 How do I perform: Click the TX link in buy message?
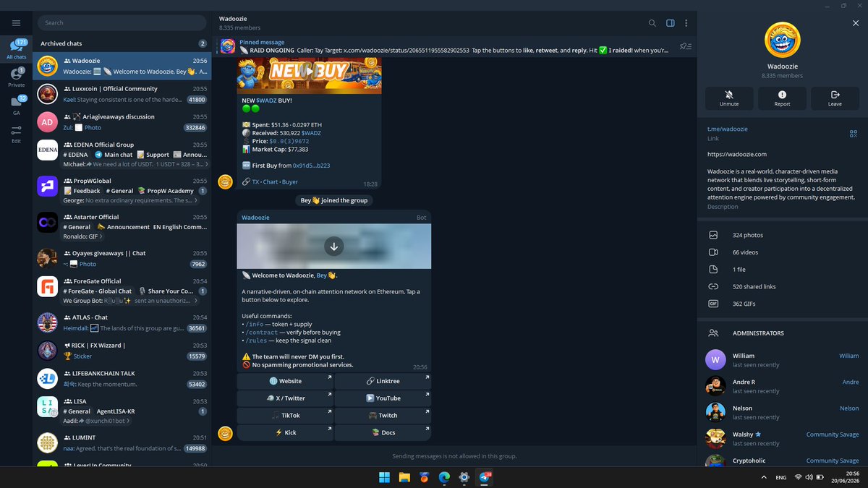coord(255,182)
